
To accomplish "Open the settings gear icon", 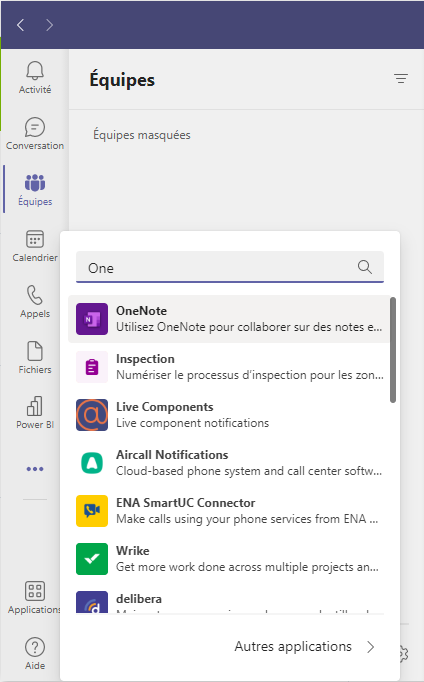I will coord(404,653).
